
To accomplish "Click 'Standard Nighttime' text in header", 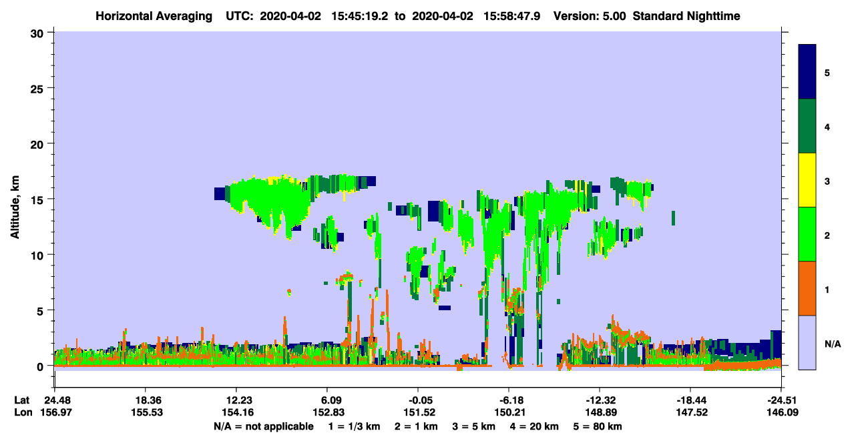I will (686, 15).
